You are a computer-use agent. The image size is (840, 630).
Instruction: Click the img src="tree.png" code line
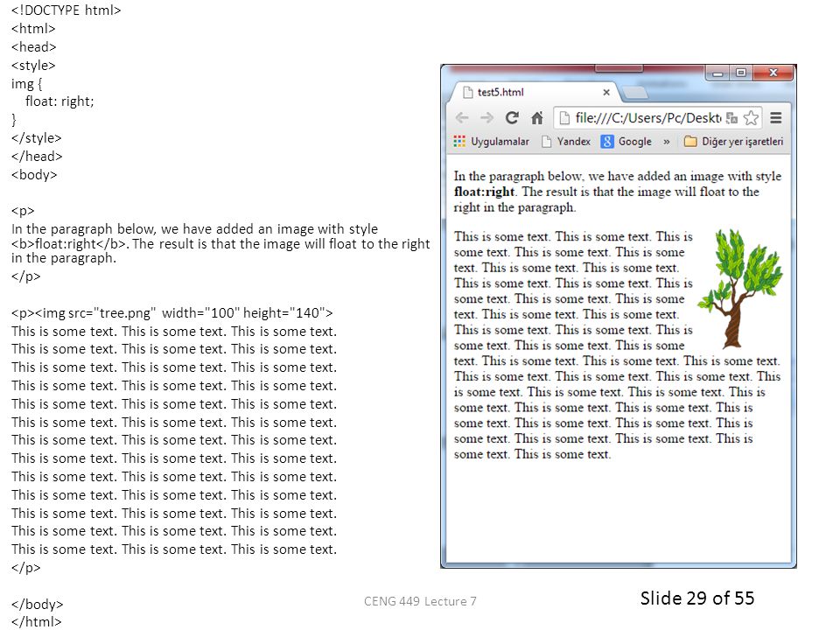tap(172, 313)
